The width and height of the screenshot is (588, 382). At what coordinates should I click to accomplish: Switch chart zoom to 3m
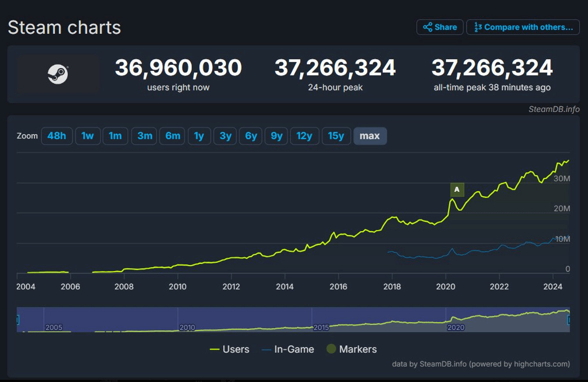coord(144,136)
